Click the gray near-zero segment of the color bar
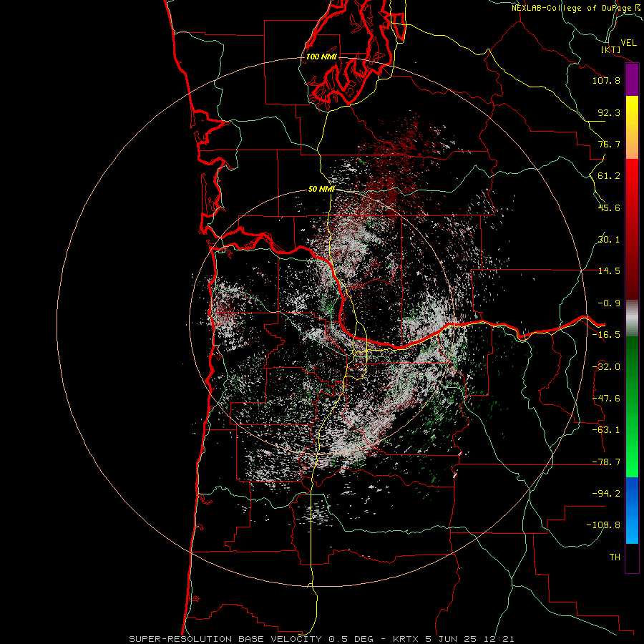Screen dimensions: 644x644 (632, 318)
